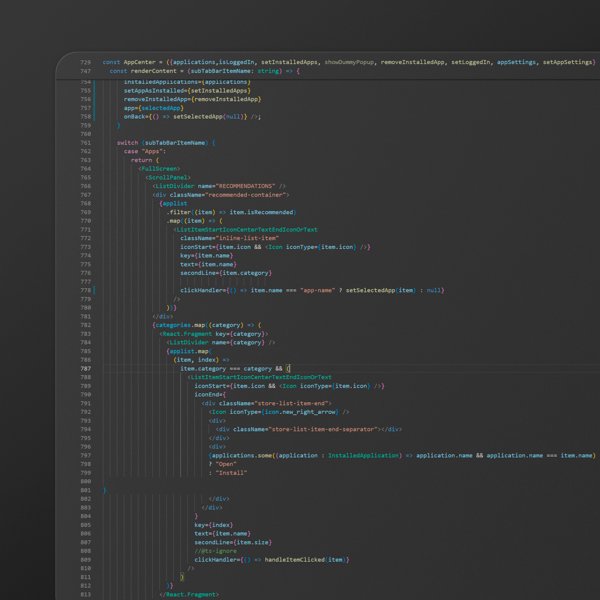Viewport: 600px width, 600px height.
Task: Click line number 761 in gutter
Action: pos(86,143)
